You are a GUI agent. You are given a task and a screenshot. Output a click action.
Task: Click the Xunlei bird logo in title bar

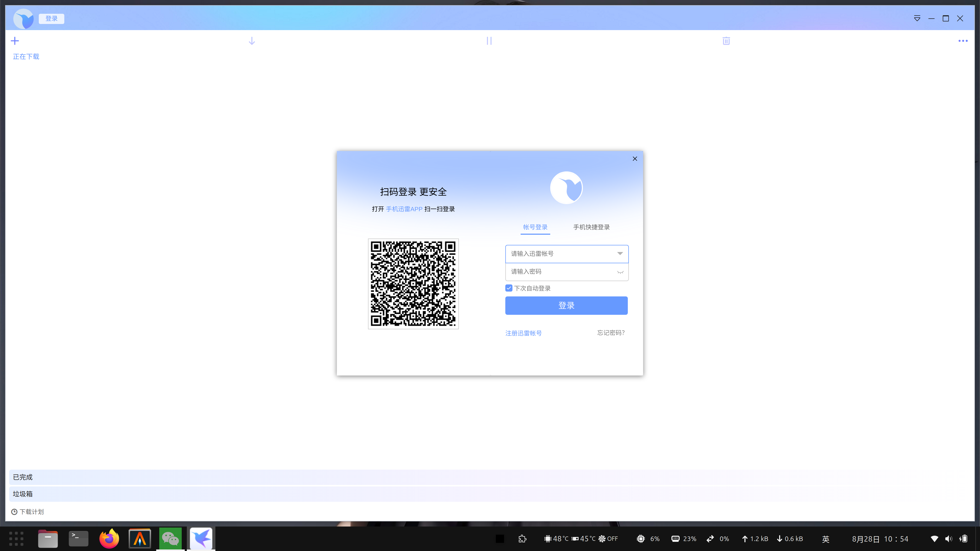23,19
